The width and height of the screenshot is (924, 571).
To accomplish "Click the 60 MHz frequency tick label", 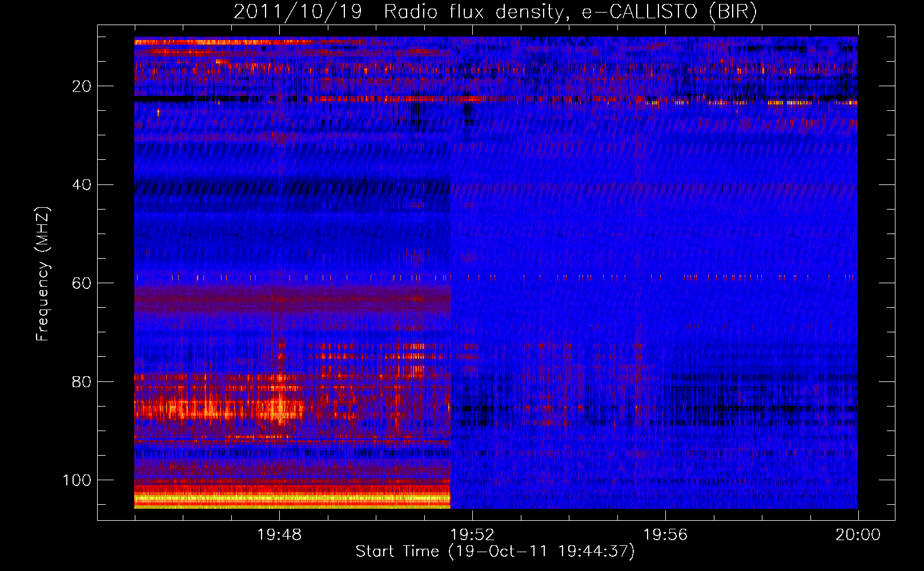I will point(82,283).
